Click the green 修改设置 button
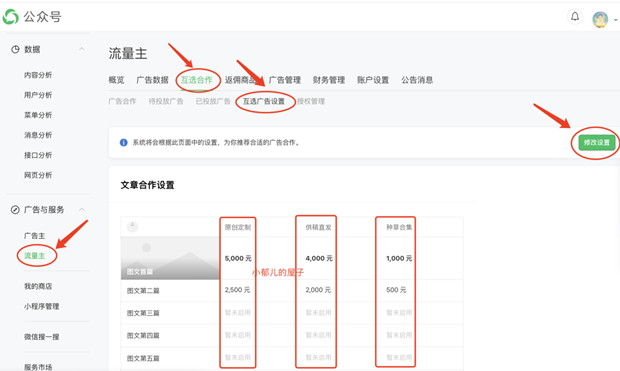 [x=597, y=142]
